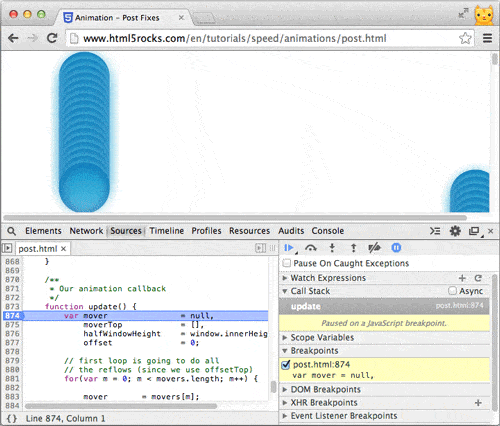The height and width of the screenshot is (426, 500).
Task: Select the Animation - Post Fixes browser tab
Action: pyautogui.click(x=123, y=17)
